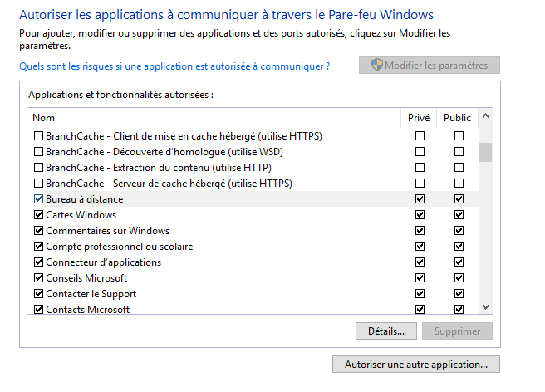Enable BranchCache Extraction du contenu checkbox

(38, 168)
